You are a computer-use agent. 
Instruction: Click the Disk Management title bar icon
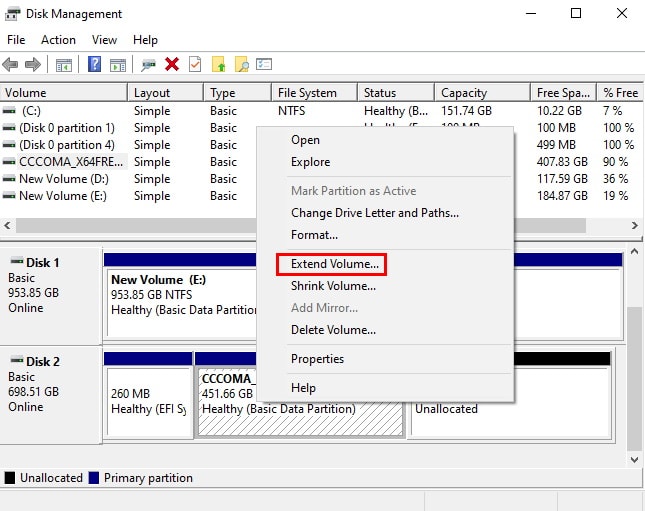[12, 14]
